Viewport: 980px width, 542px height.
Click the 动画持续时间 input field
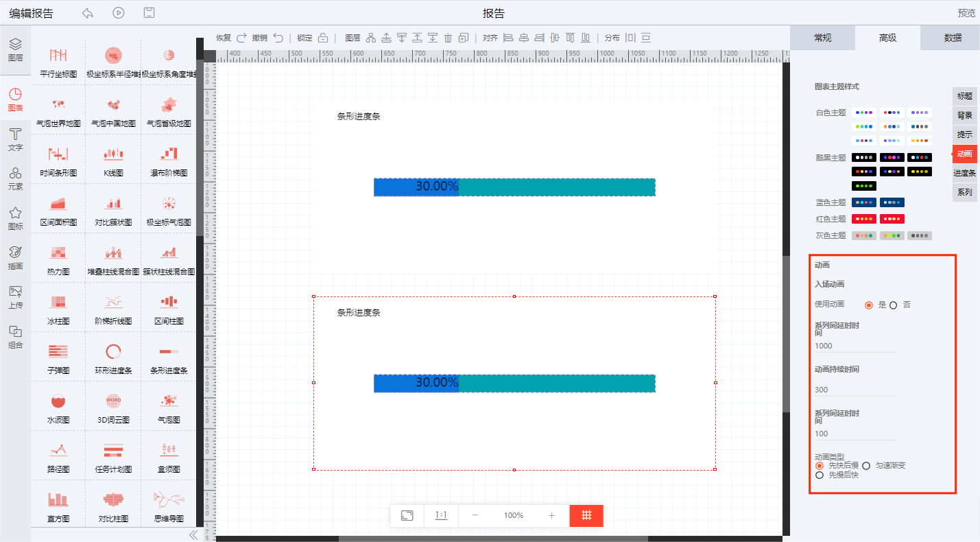[854, 390]
